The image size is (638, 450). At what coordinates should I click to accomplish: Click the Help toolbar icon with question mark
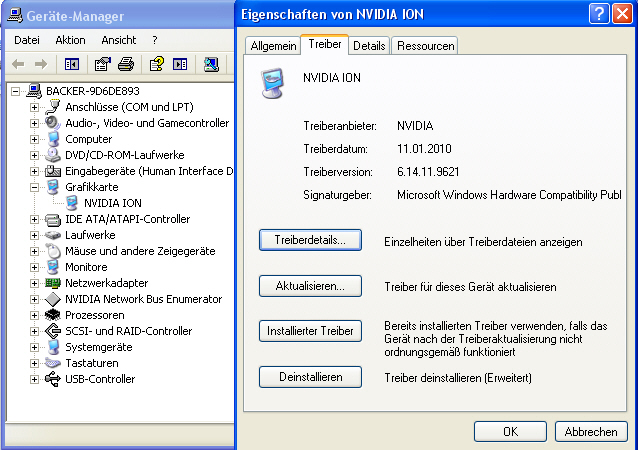tap(157, 64)
